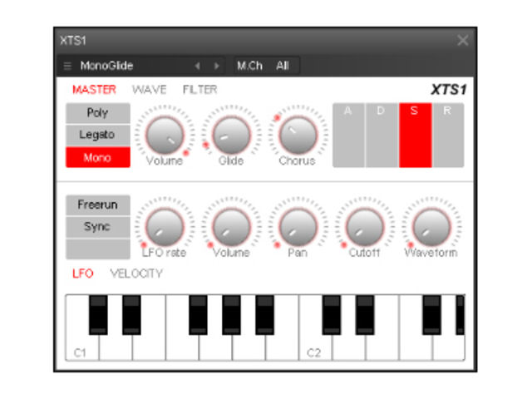Click the envelope Release (R) slider
Viewport: 532px width, 399px height.
click(x=448, y=135)
